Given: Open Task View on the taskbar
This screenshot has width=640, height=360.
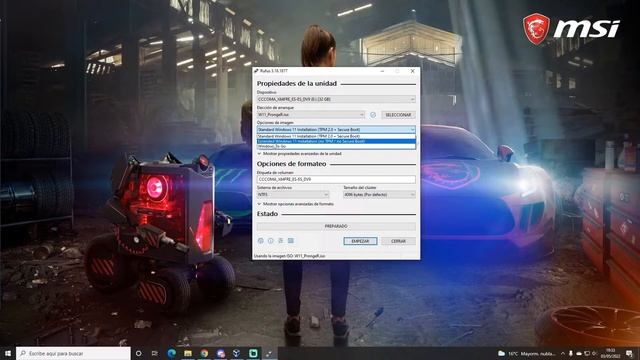Looking at the screenshot, I should pos(155,353).
